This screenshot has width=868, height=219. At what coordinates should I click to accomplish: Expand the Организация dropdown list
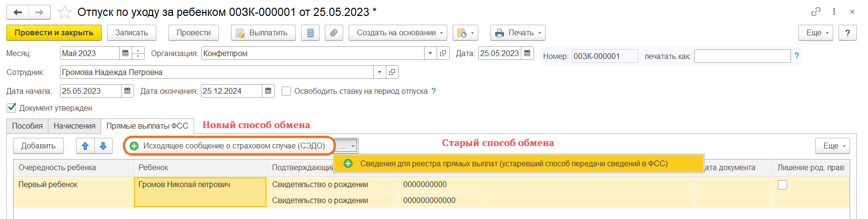pyautogui.click(x=430, y=53)
